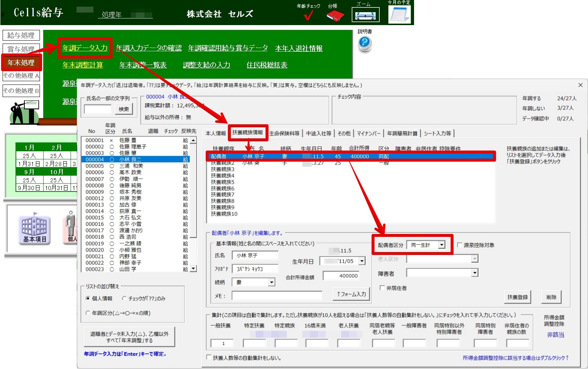Check the 非居住者 checkbox

(x=383, y=288)
